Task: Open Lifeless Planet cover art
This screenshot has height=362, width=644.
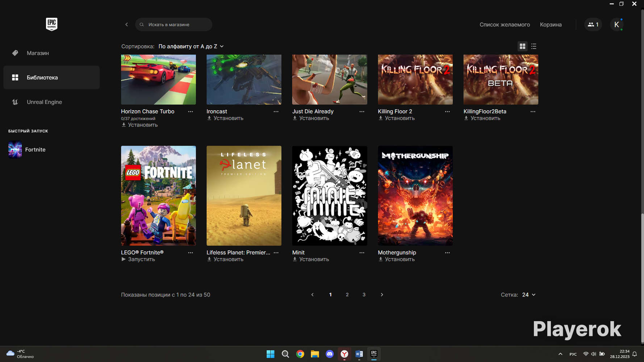Action: [244, 196]
